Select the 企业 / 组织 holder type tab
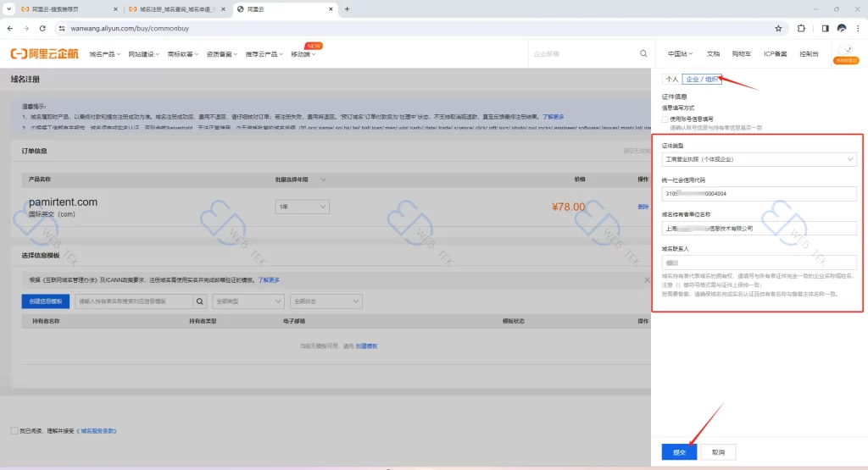 (x=702, y=79)
